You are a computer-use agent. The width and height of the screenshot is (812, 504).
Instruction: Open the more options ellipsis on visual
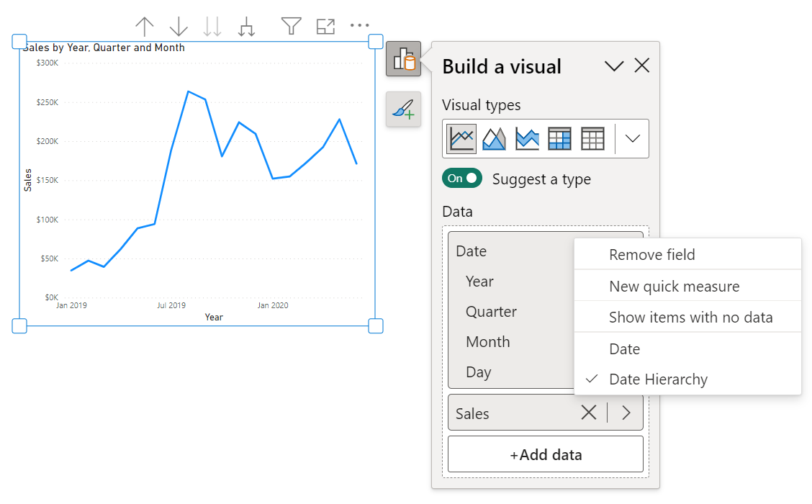point(359,25)
